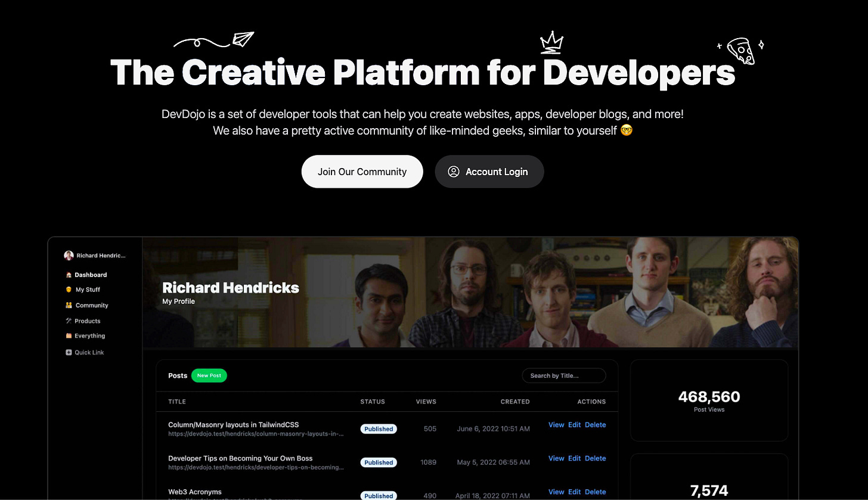Viewport: 868px width, 500px height.
Task: Open My Stuff in the sidebar
Action: coord(83,290)
